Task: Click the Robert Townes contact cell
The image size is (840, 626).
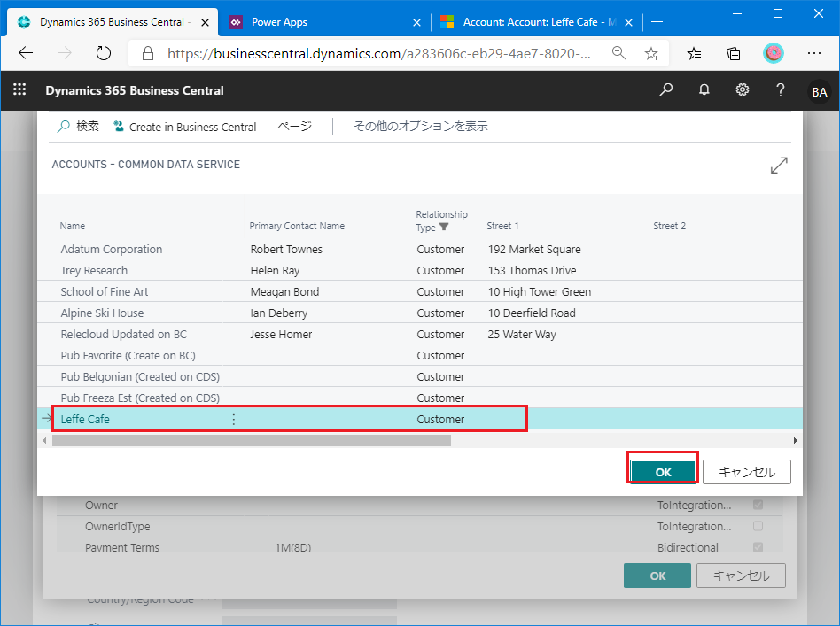Action: [x=286, y=250]
